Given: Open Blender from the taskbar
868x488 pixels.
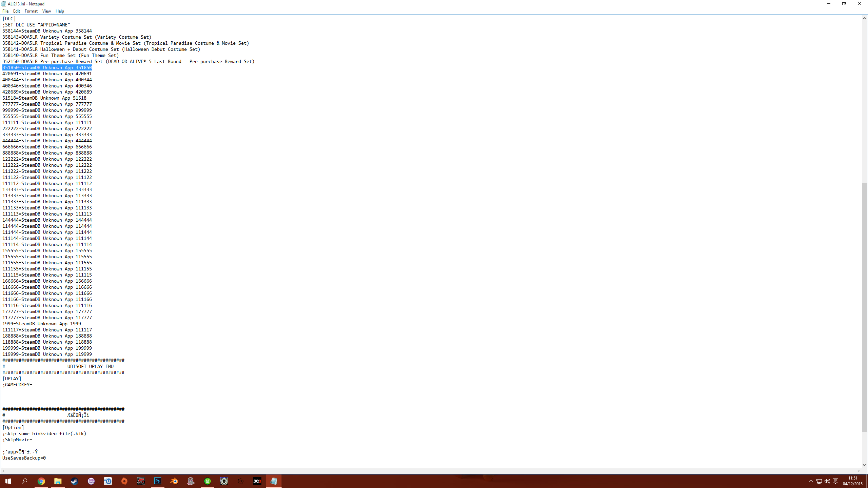Looking at the screenshot, I should 174,481.
